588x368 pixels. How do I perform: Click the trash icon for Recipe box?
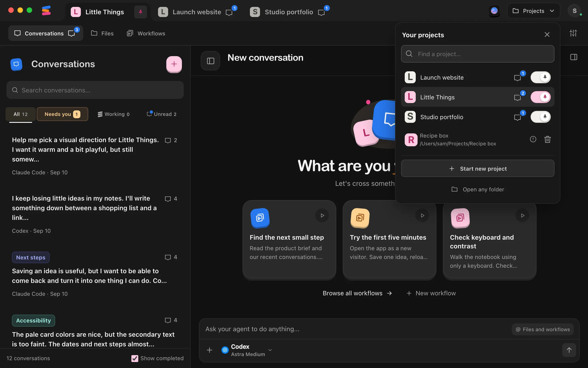point(547,139)
